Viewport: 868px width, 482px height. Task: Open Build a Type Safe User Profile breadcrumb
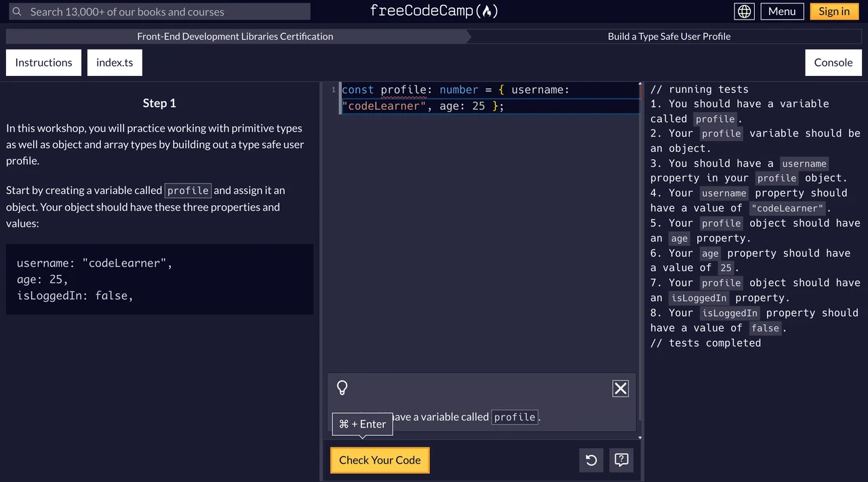pos(669,37)
